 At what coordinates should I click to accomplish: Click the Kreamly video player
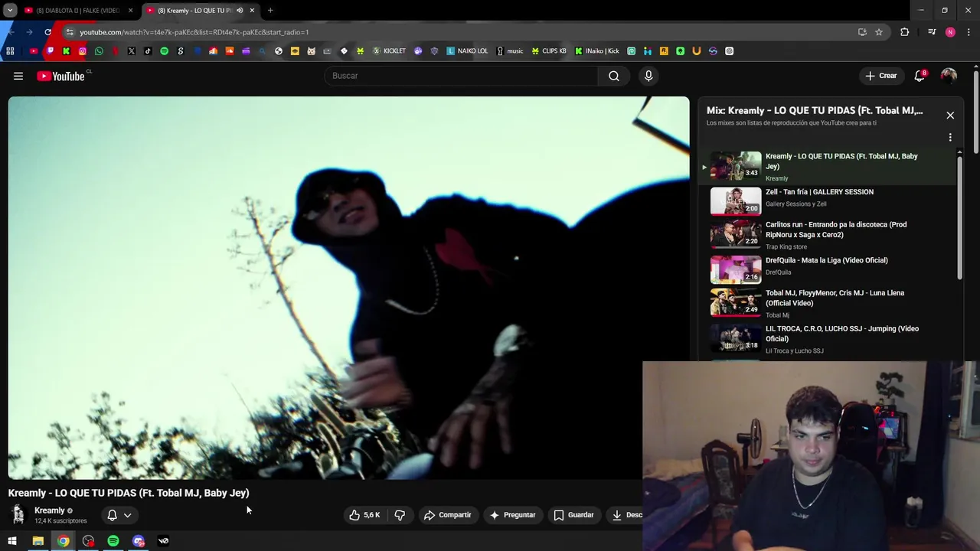coord(348,288)
